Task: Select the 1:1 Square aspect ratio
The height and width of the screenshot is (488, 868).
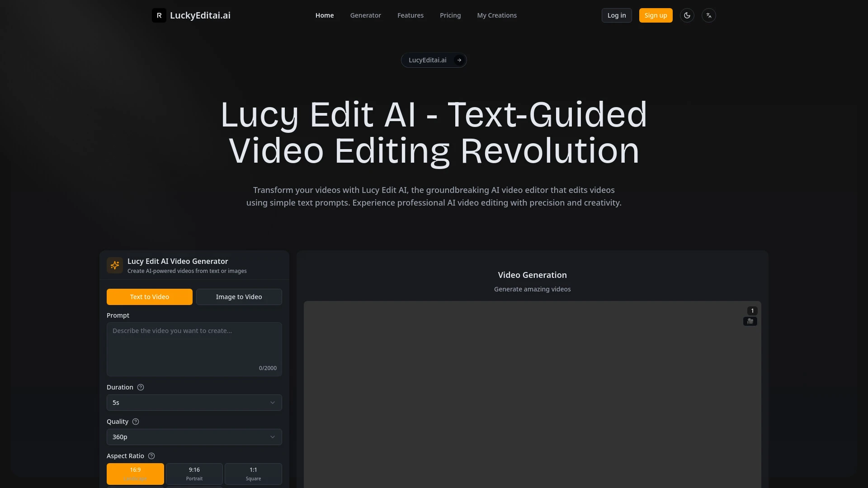Action: click(253, 474)
